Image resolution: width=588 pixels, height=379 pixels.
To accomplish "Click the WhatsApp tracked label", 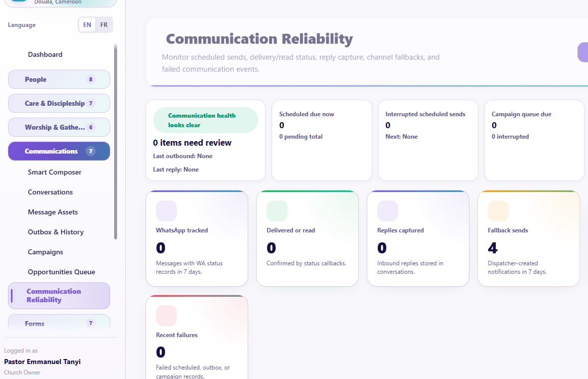I will pyautogui.click(x=182, y=230).
